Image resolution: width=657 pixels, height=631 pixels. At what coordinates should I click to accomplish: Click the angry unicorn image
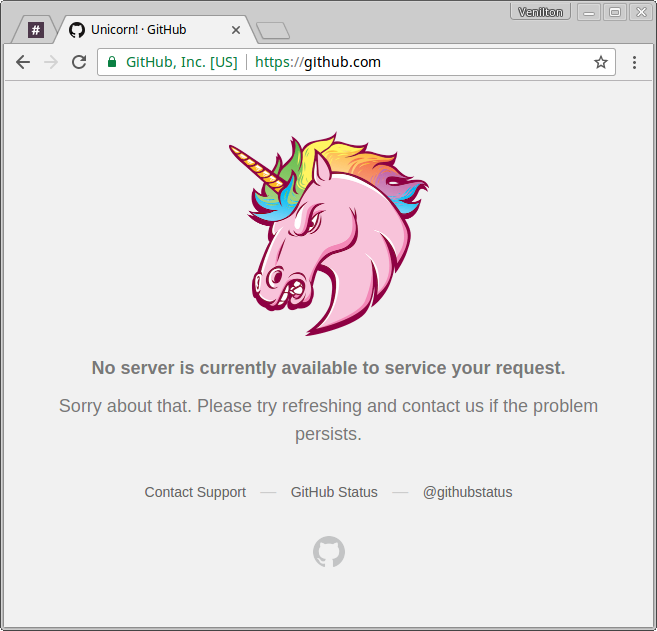[329, 233]
